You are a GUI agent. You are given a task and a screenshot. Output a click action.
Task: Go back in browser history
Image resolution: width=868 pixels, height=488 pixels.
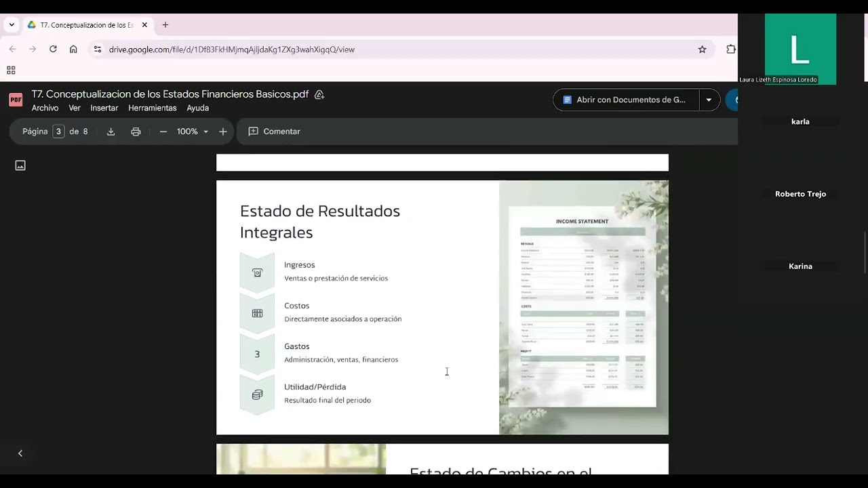(12, 49)
